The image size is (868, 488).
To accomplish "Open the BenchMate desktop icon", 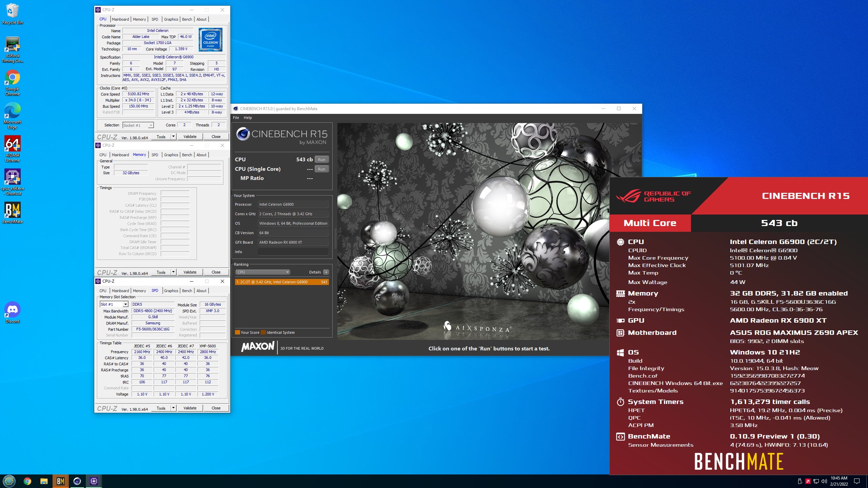I will pyautogui.click(x=12, y=213).
